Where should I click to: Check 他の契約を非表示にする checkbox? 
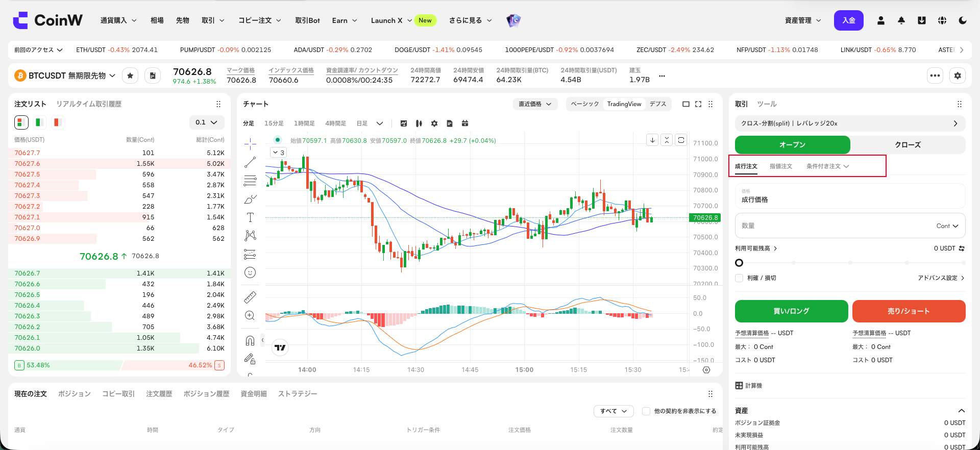click(x=646, y=411)
